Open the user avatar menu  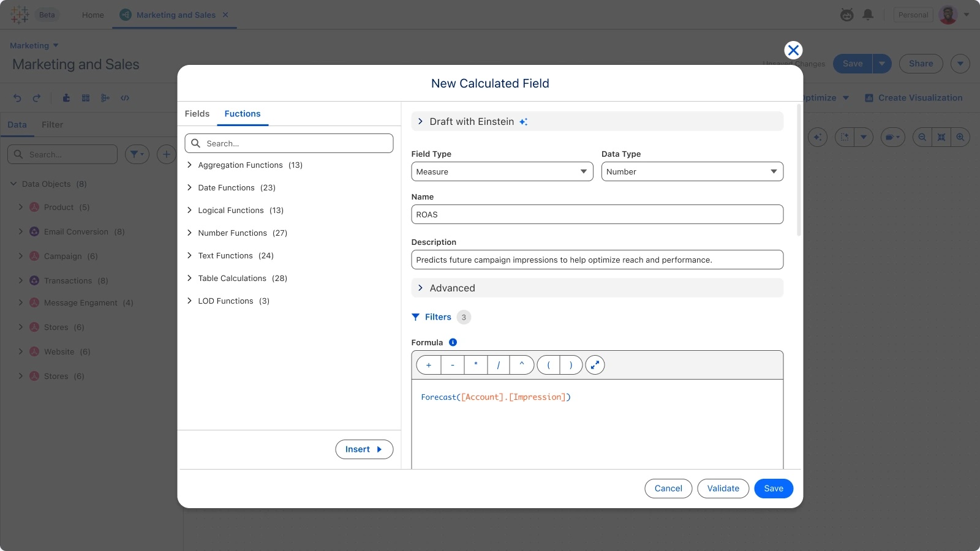click(x=948, y=15)
